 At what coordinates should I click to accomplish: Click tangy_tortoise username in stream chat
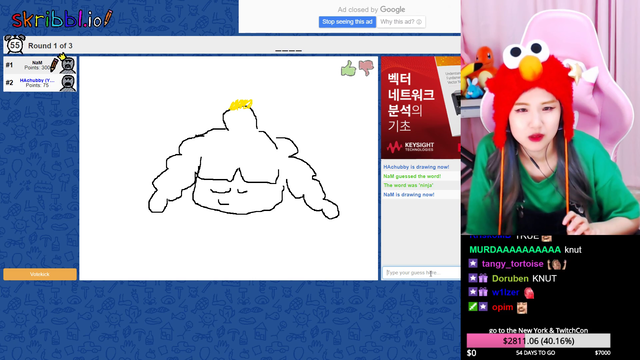coord(512,264)
